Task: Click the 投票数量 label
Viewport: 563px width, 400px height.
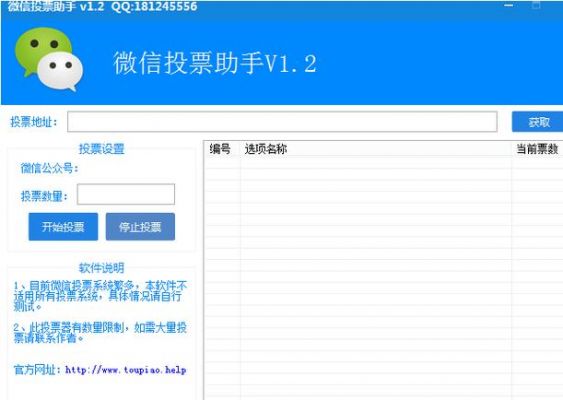Action: [44, 196]
